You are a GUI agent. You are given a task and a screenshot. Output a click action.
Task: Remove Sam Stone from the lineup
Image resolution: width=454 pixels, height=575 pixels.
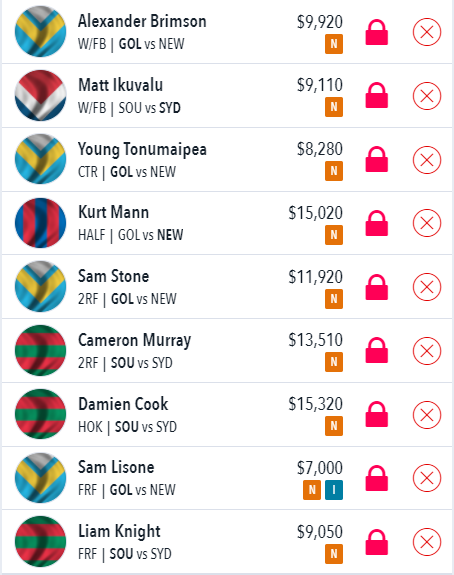(426, 287)
